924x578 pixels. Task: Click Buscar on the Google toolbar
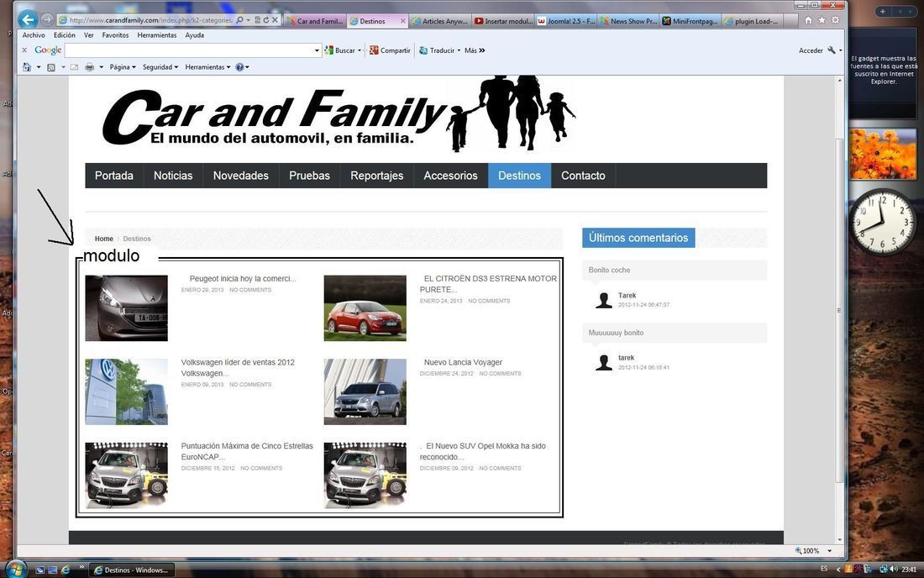[x=344, y=50]
